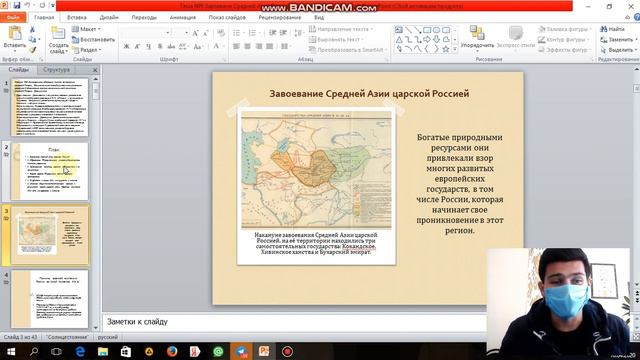Open the Заливка фигуры dropdown
The width and height of the screenshot is (640, 360).
pyautogui.click(x=564, y=29)
